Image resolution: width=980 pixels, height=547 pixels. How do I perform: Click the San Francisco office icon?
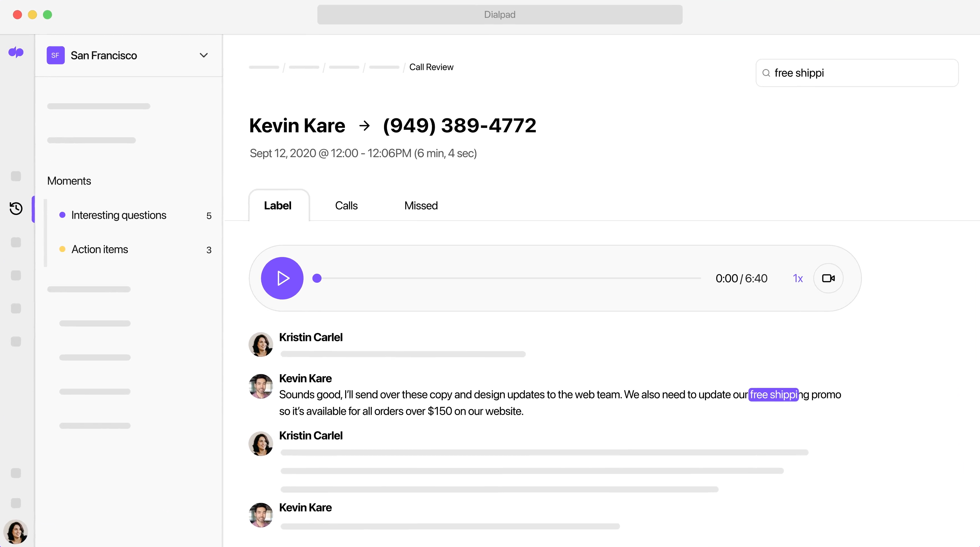pyautogui.click(x=55, y=55)
